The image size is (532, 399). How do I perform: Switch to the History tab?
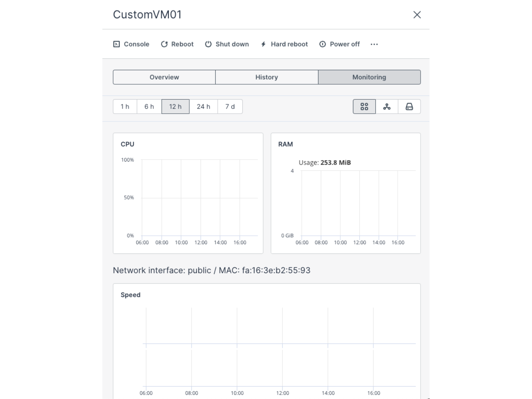coord(267,77)
